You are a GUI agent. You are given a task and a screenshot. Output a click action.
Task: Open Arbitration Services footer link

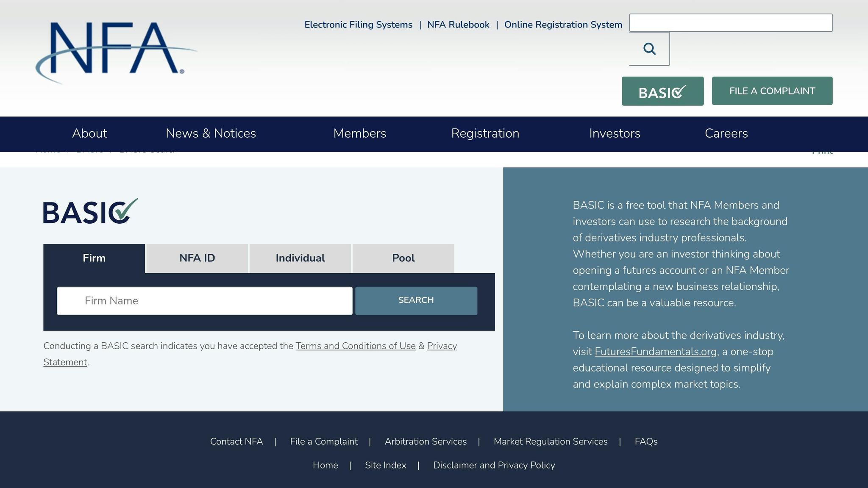click(426, 441)
